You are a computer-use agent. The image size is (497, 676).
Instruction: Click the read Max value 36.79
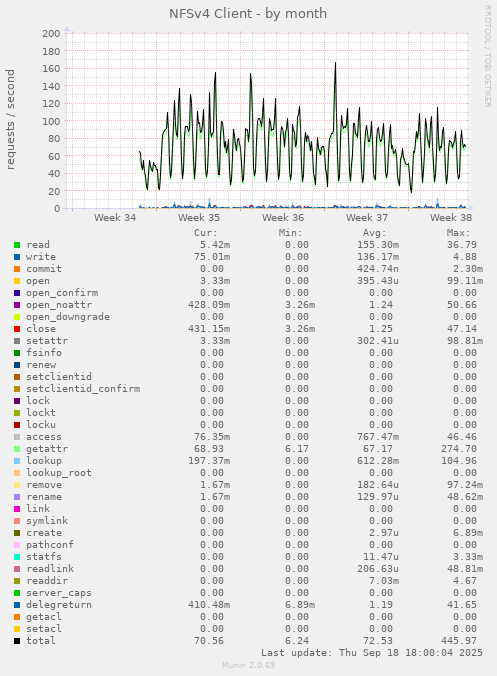coord(462,245)
